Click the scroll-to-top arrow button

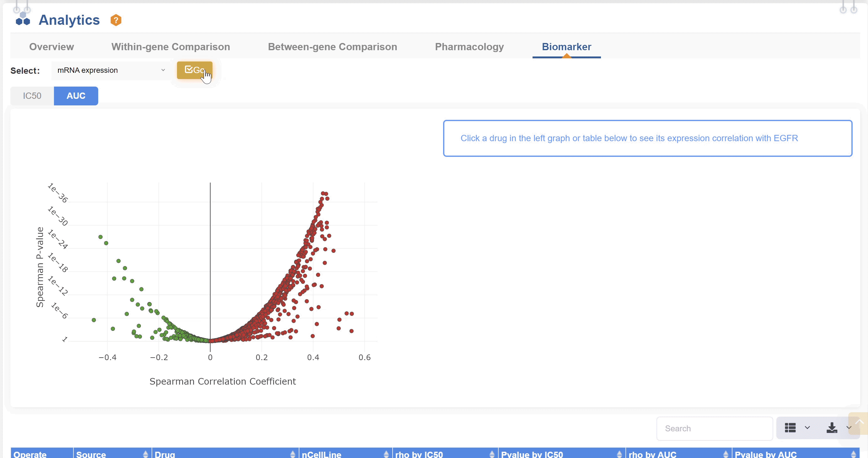(x=859, y=423)
